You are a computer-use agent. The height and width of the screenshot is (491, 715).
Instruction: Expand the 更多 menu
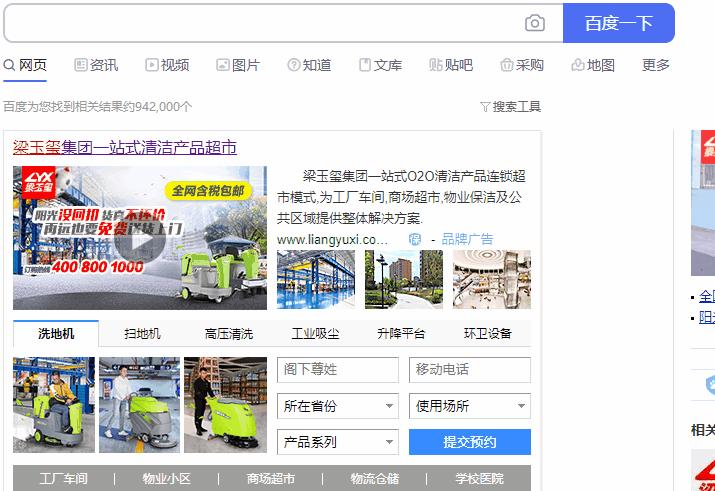[656, 65]
